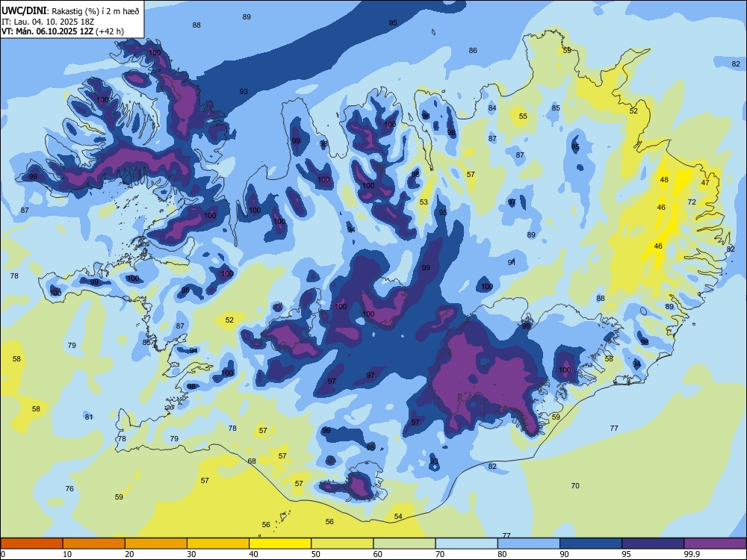
Task: Click the legend tick label '50'
Action: click(x=316, y=554)
